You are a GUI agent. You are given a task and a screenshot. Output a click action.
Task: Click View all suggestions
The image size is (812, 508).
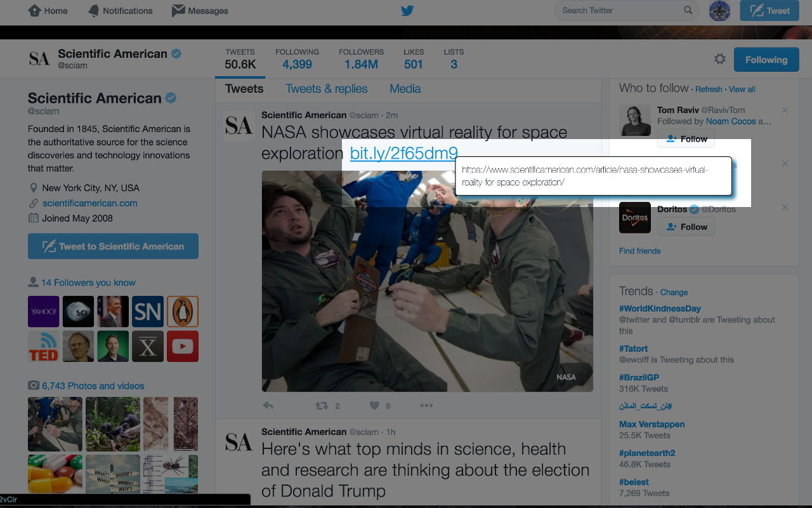(x=742, y=89)
